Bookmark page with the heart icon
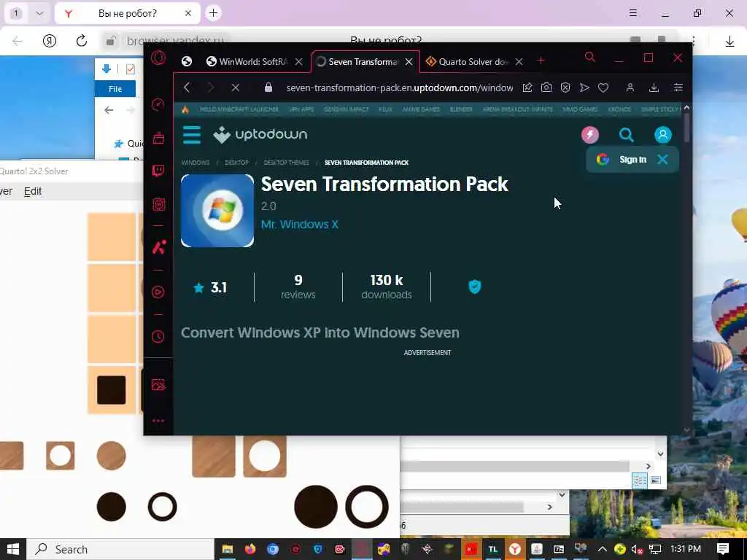 603,87
